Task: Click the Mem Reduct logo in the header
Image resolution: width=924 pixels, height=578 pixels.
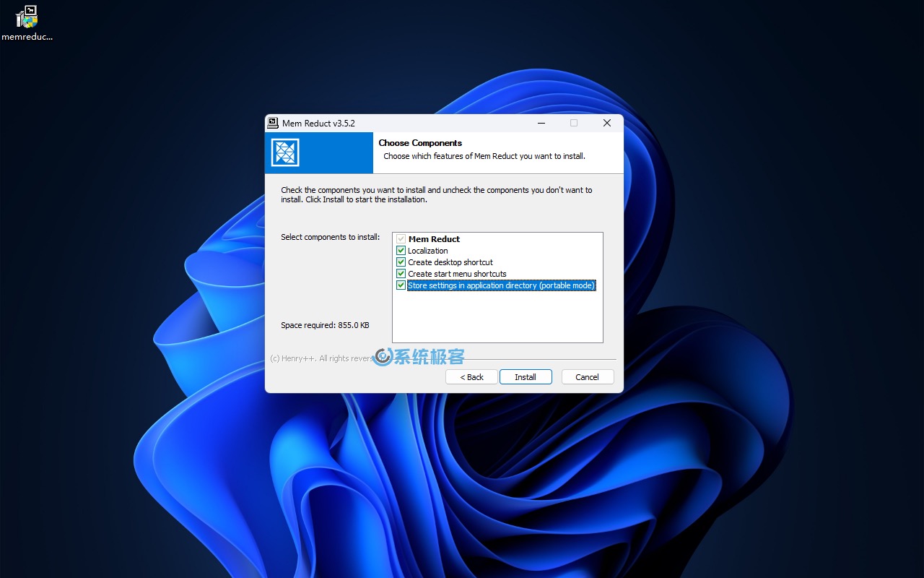Action: tap(285, 152)
